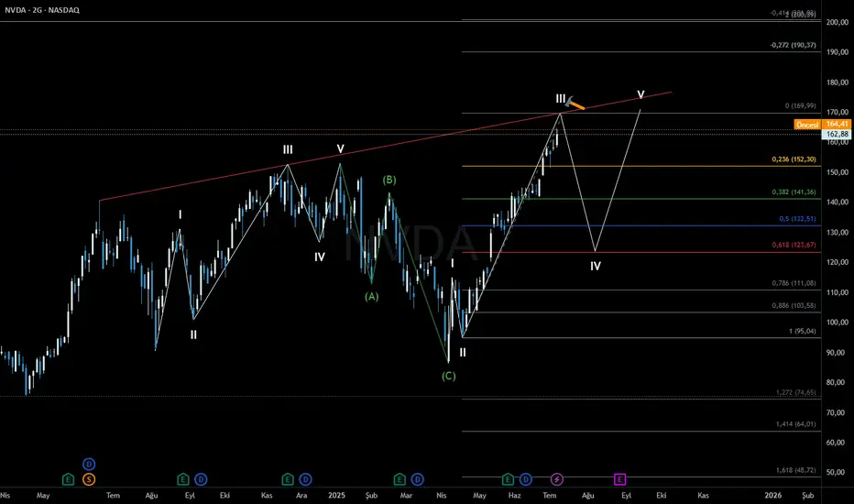Viewport: 854px width, 504px height.
Task: Select the green (C) wave label
Action: click(x=448, y=376)
